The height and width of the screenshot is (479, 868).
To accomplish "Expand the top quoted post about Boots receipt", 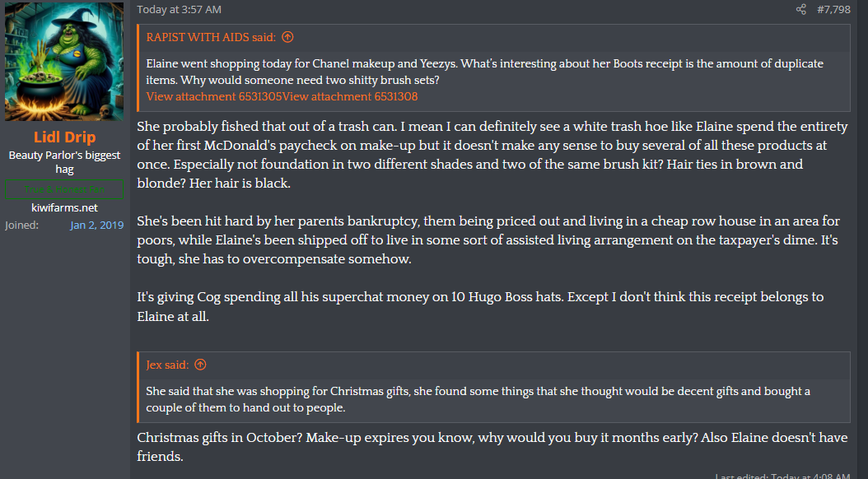I will click(x=484, y=71).
